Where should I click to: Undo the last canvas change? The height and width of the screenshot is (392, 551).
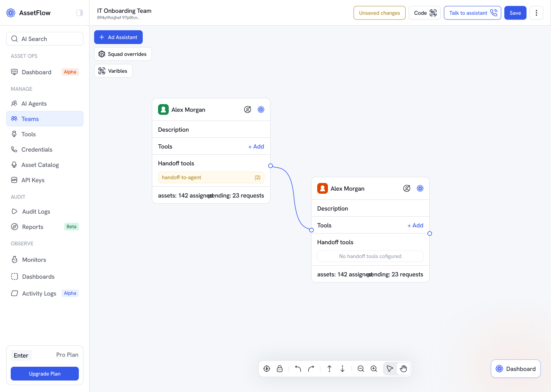298,369
